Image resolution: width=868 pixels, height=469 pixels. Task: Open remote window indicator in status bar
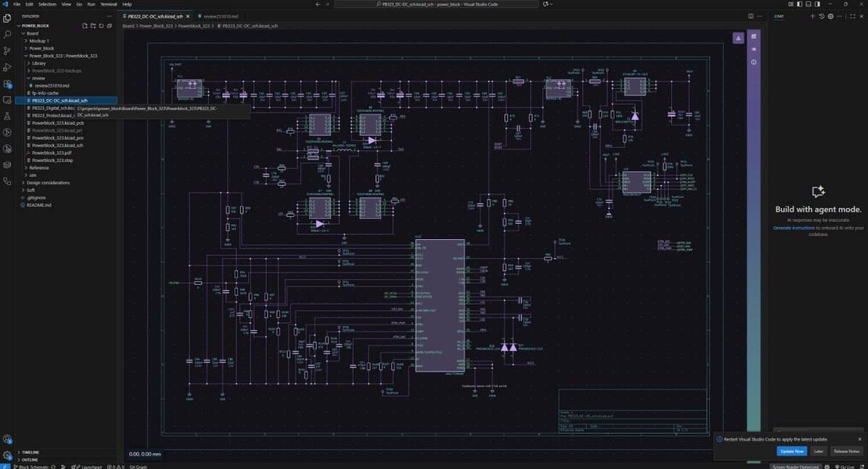click(x=6, y=466)
